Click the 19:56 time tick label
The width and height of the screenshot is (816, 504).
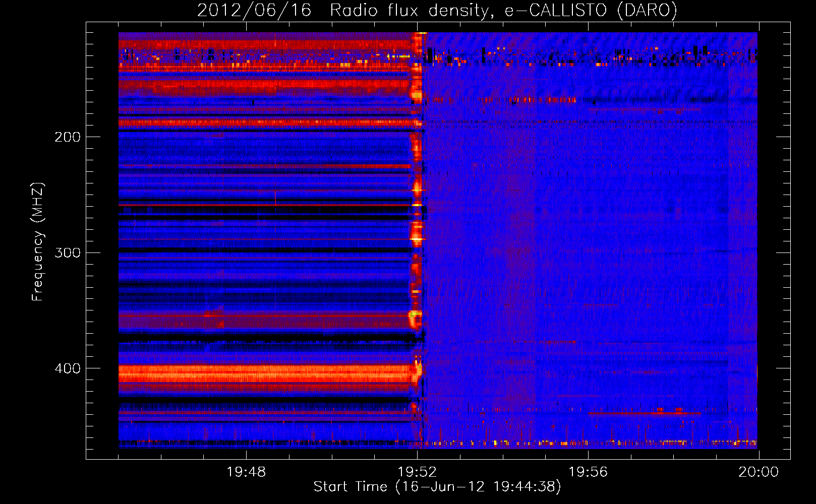point(588,472)
